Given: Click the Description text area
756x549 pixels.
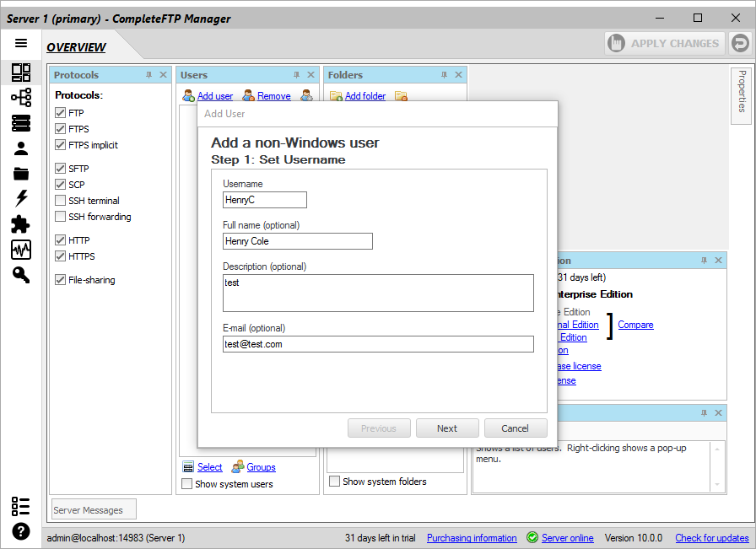Looking at the screenshot, I should (378, 293).
